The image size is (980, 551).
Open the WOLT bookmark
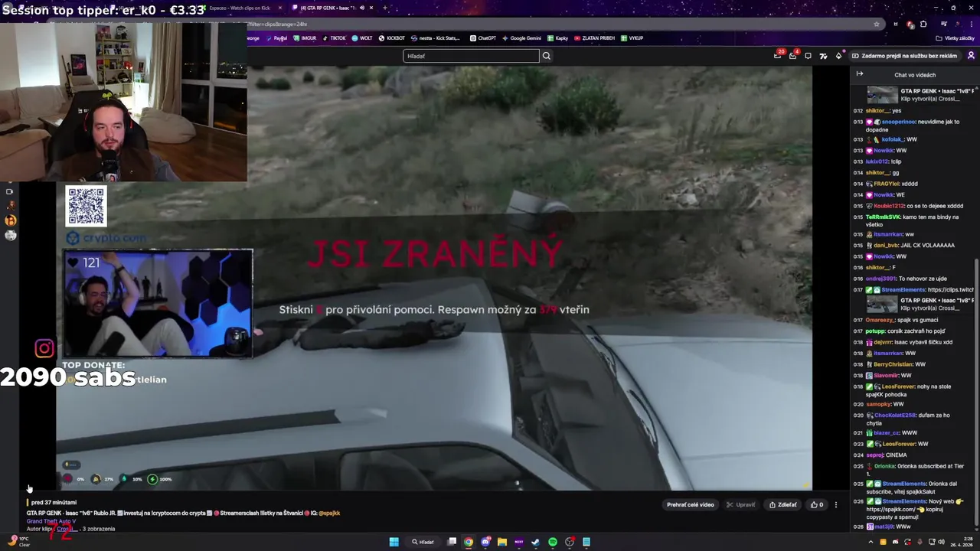[362, 38]
